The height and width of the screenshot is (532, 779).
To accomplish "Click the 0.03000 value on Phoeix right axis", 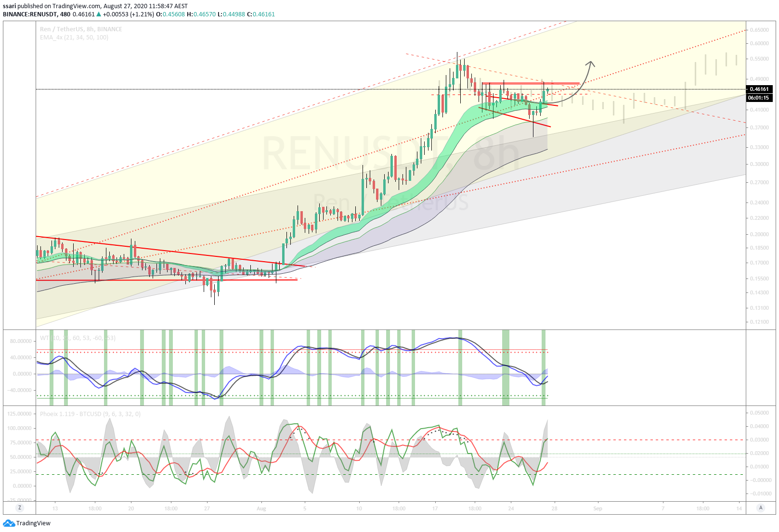I will click(759, 440).
